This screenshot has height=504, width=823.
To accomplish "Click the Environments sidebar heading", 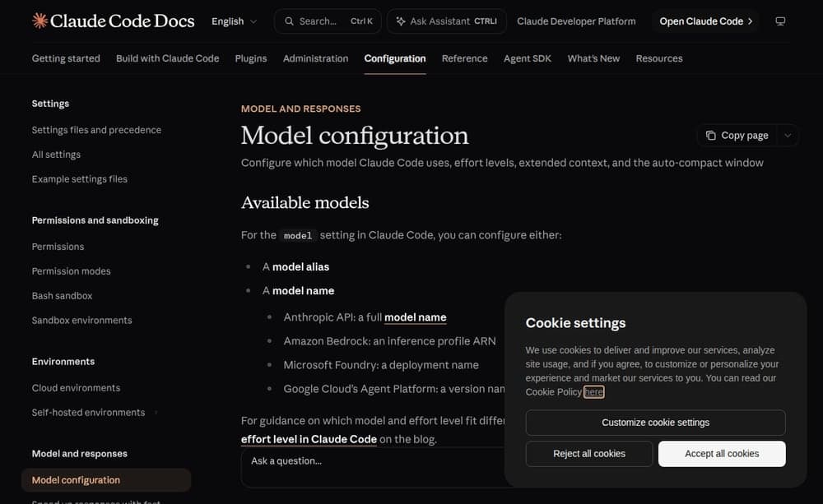I will [x=63, y=361].
